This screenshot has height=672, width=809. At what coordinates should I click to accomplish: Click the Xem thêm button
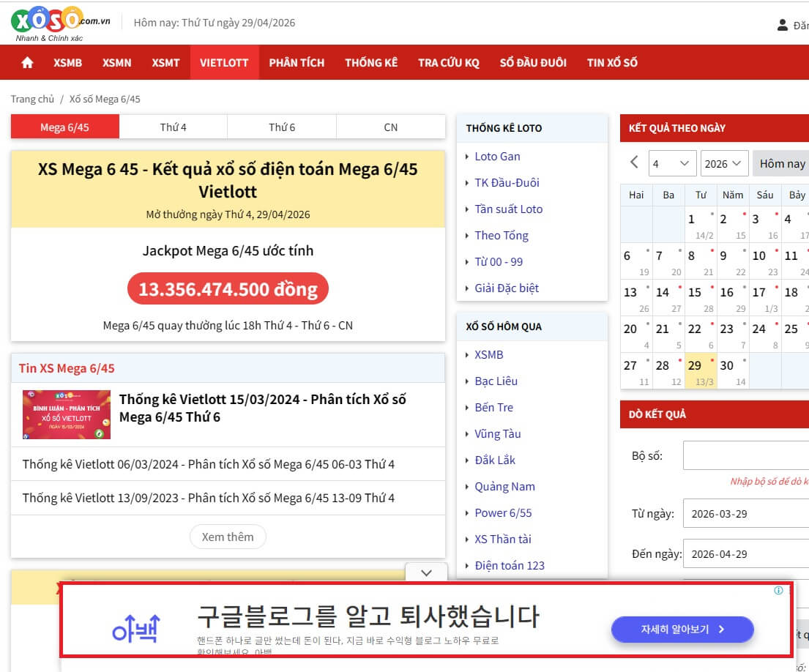[228, 537]
